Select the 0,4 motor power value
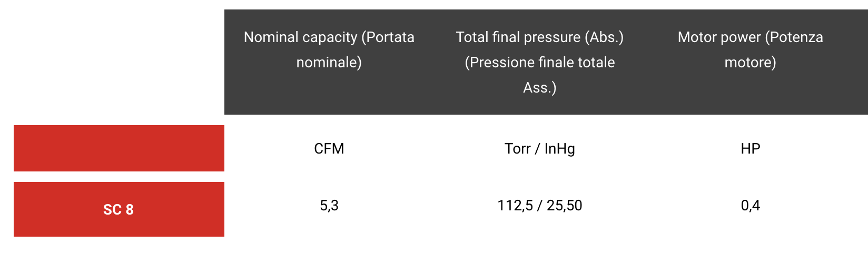 [750, 206]
